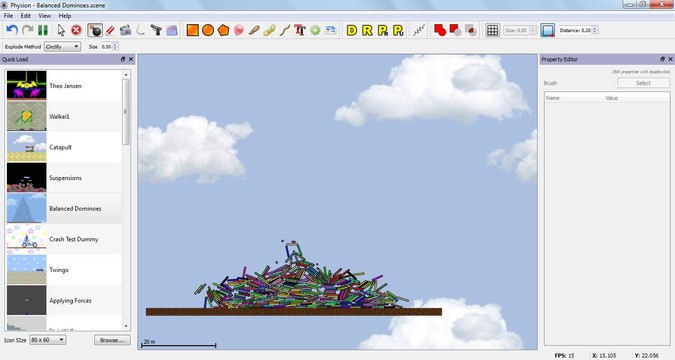Select the bomb explode tool
This screenshot has width=675, height=360.
[95, 30]
